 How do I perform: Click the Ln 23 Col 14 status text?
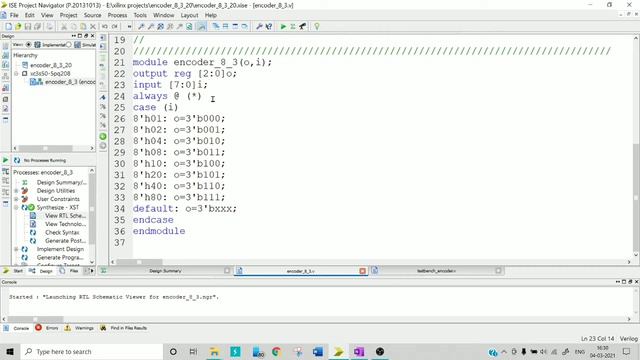597,339
